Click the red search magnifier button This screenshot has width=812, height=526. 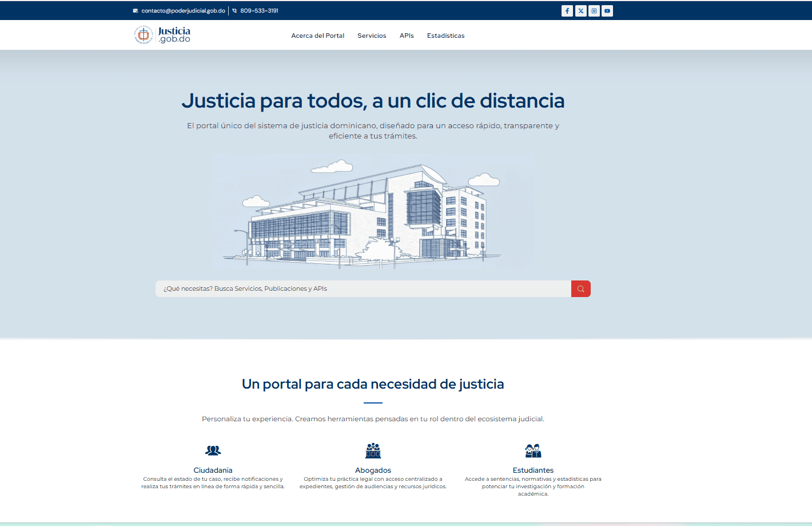580,288
